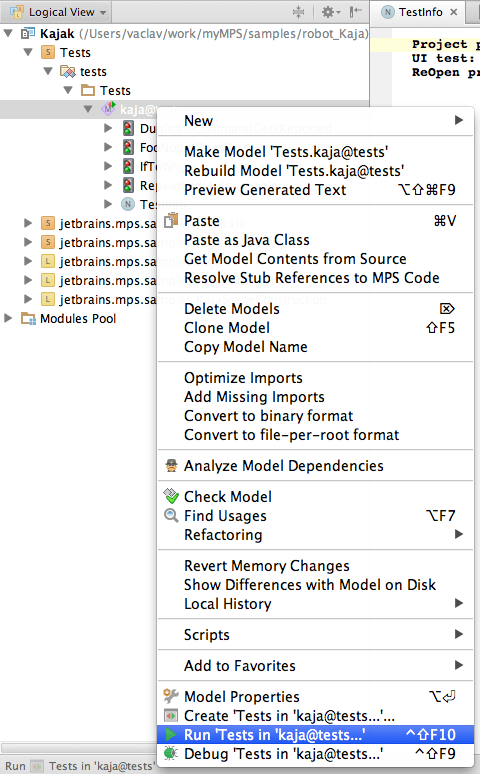Click the Check Model checkmark icon

click(x=171, y=496)
